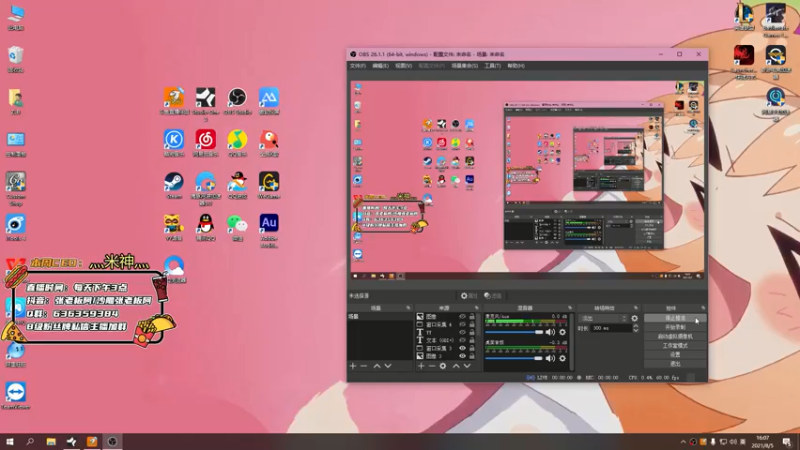Open transition properties gear icon
This screenshot has width=800, height=450.
coord(635,318)
